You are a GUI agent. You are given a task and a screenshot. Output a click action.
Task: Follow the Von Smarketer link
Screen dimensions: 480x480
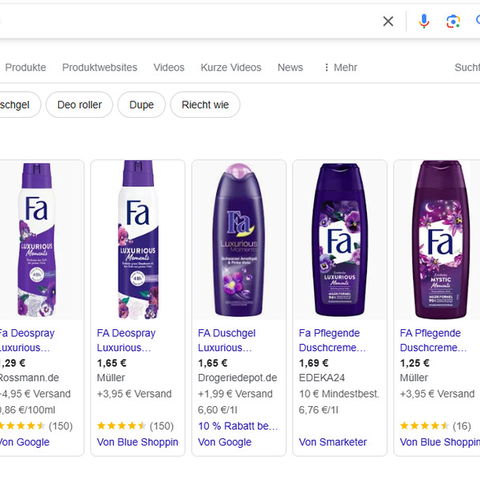tap(333, 442)
